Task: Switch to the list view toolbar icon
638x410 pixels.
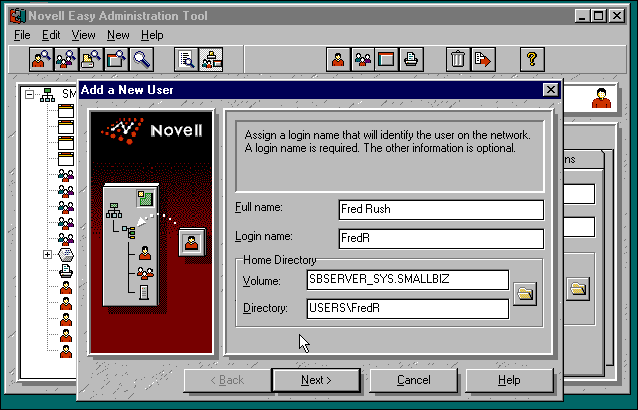Action: pyautogui.click(x=186, y=59)
